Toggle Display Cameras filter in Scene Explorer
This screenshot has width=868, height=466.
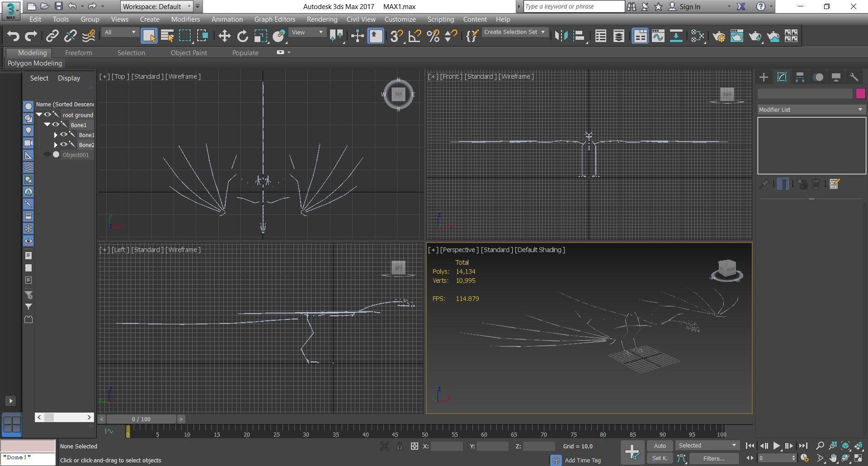coord(28,143)
